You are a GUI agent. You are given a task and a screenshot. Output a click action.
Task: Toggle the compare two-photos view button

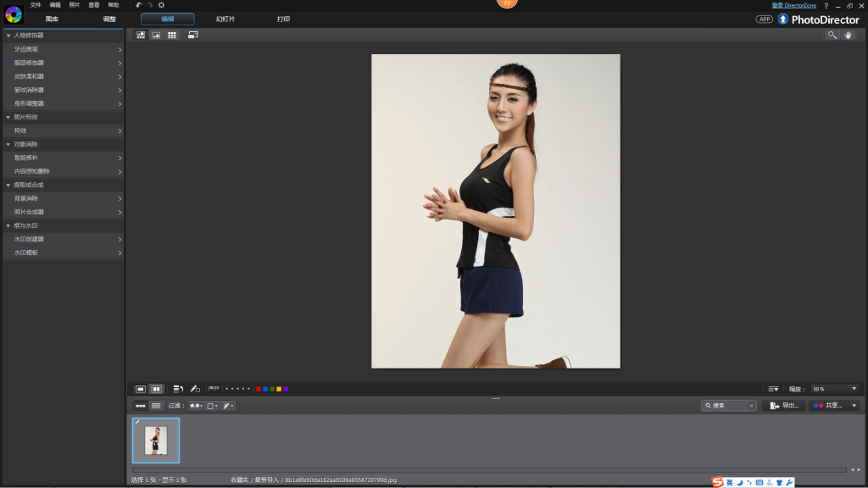pyautogui.click(x=157, y=389)
